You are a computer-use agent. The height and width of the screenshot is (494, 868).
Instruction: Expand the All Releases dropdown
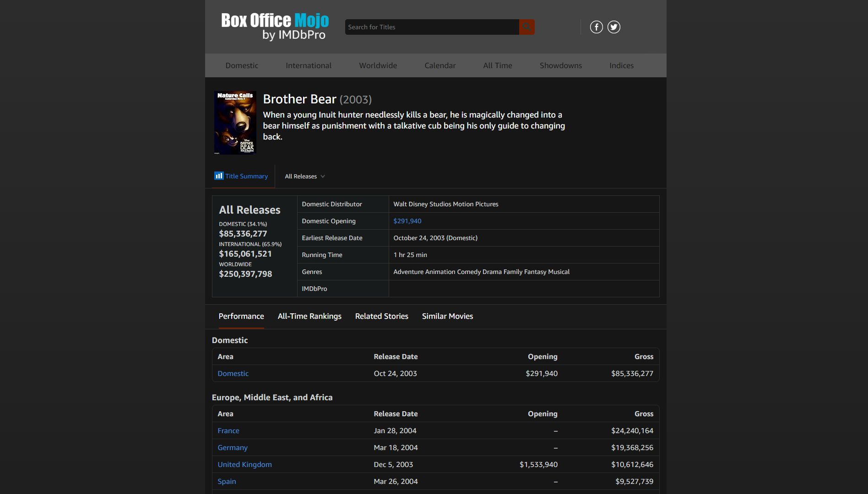[x=305, y=176]
